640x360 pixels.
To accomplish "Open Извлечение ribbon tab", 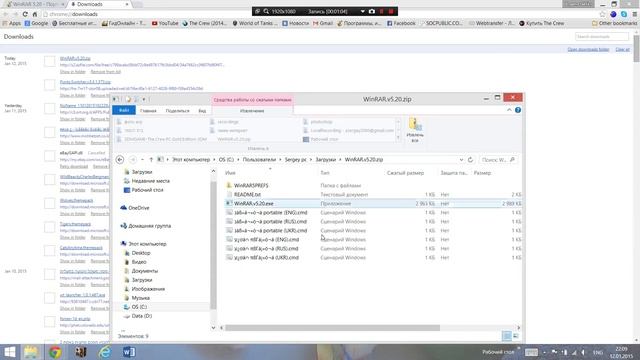I will pos(252,111).
